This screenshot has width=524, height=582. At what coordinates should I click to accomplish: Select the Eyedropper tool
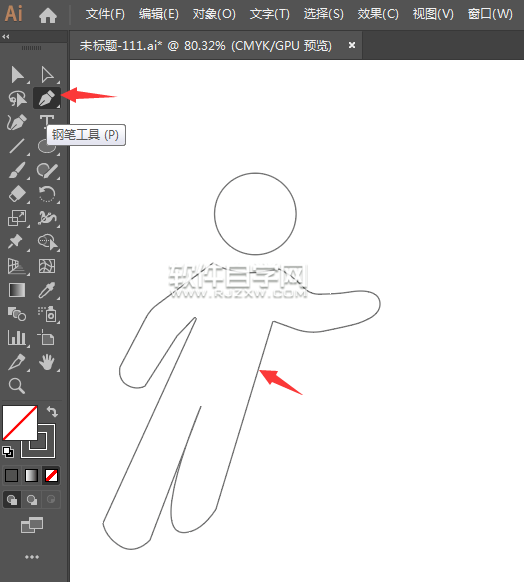tap(47, 290)
